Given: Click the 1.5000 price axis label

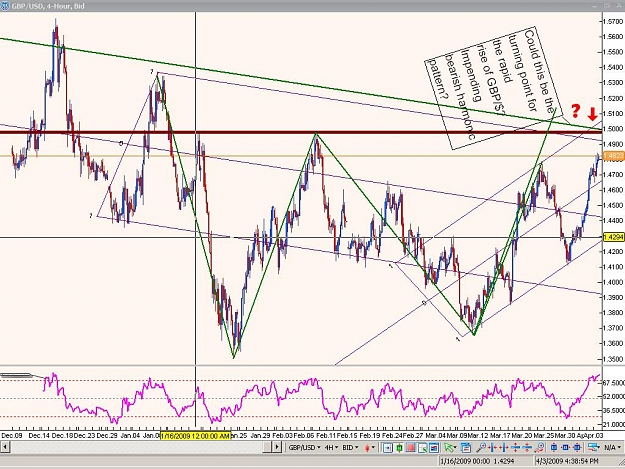Looking at the screenshot, I should coord(613,129).
